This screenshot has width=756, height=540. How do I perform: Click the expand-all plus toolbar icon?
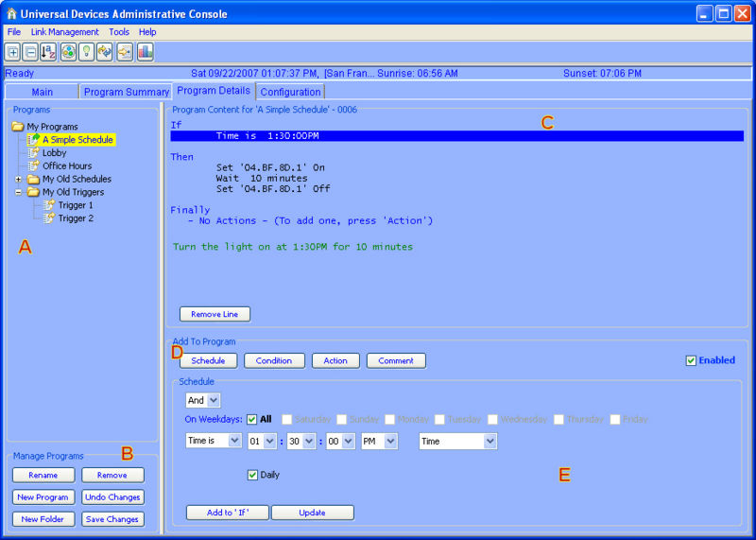tap(12, 52)
